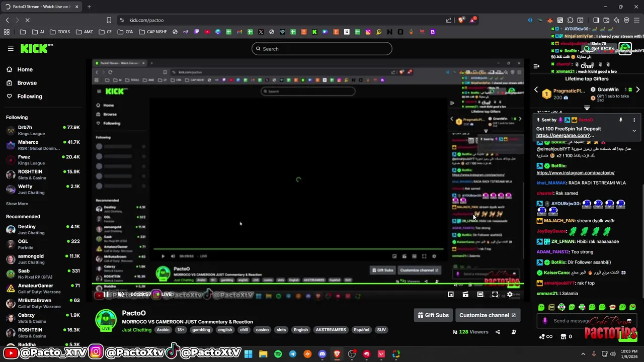This screenshot has height=362, width=644.
Task: Click the Gift Subs button
Action: tap(433, 315)
